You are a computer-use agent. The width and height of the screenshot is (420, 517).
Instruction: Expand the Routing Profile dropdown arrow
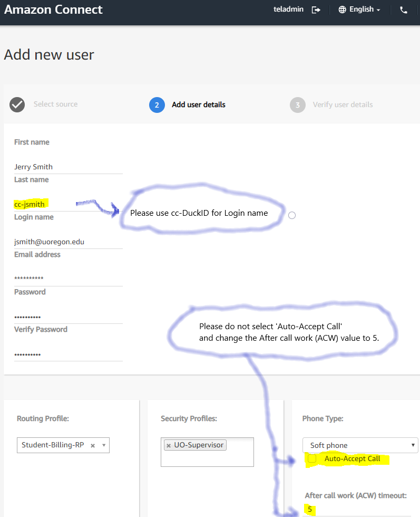[x=104, y=445]
